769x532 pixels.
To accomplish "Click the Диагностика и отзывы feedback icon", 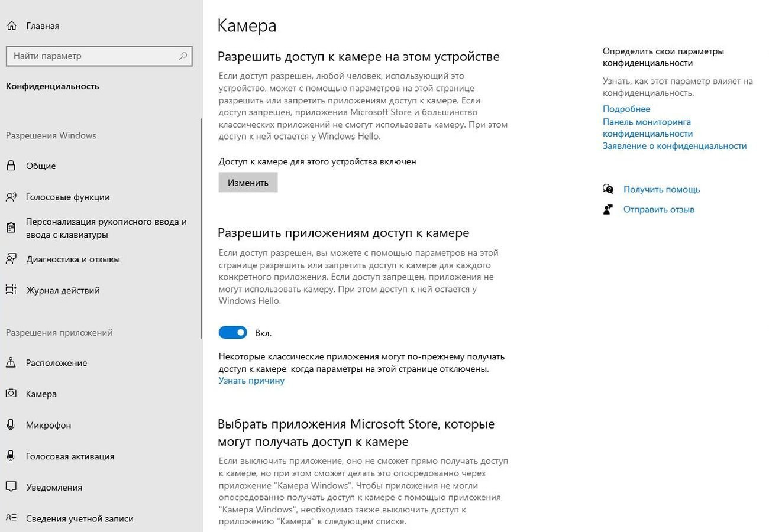I will tap(11, 259).
